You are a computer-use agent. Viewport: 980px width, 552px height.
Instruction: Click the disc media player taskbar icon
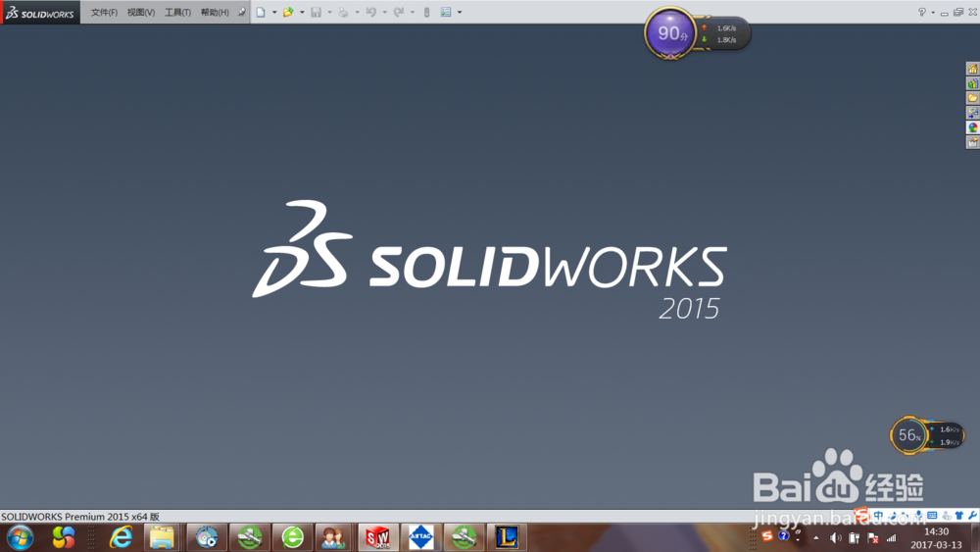(x=206, y=537)
